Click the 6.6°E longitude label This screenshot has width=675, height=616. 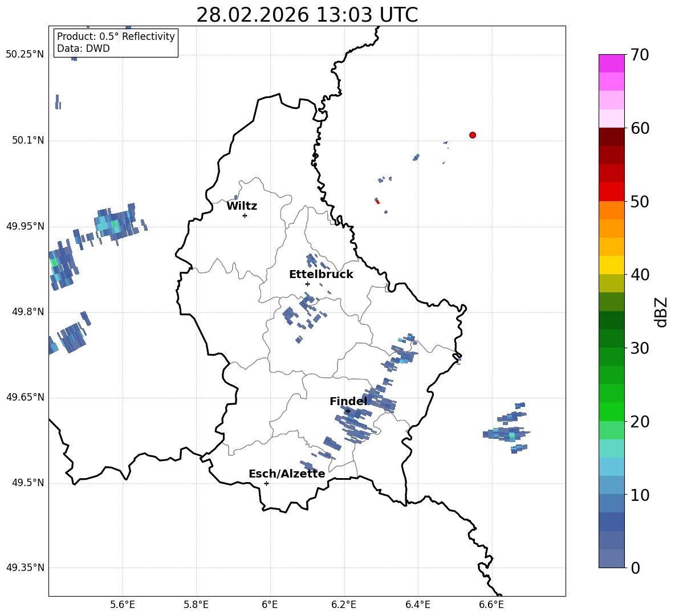[491, 605]
